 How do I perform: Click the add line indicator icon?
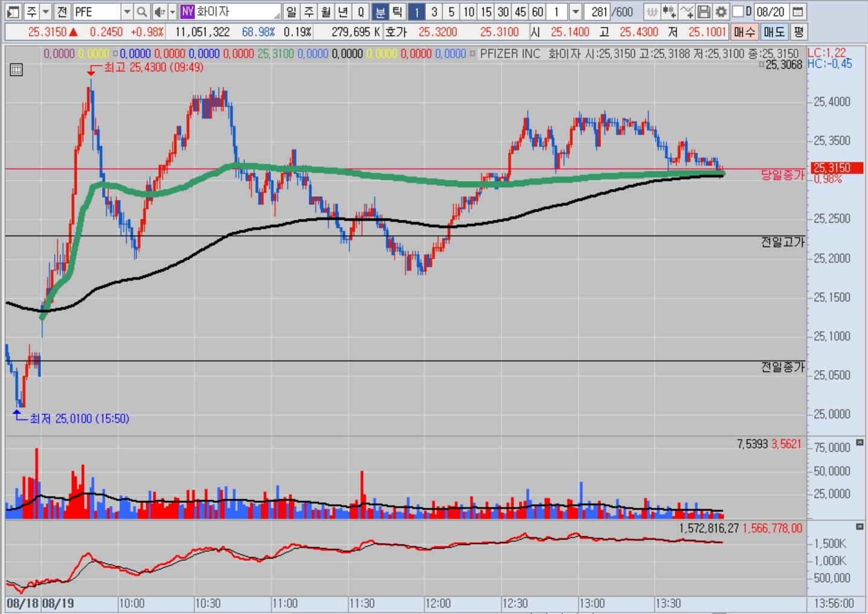click(x=687, y=11)
